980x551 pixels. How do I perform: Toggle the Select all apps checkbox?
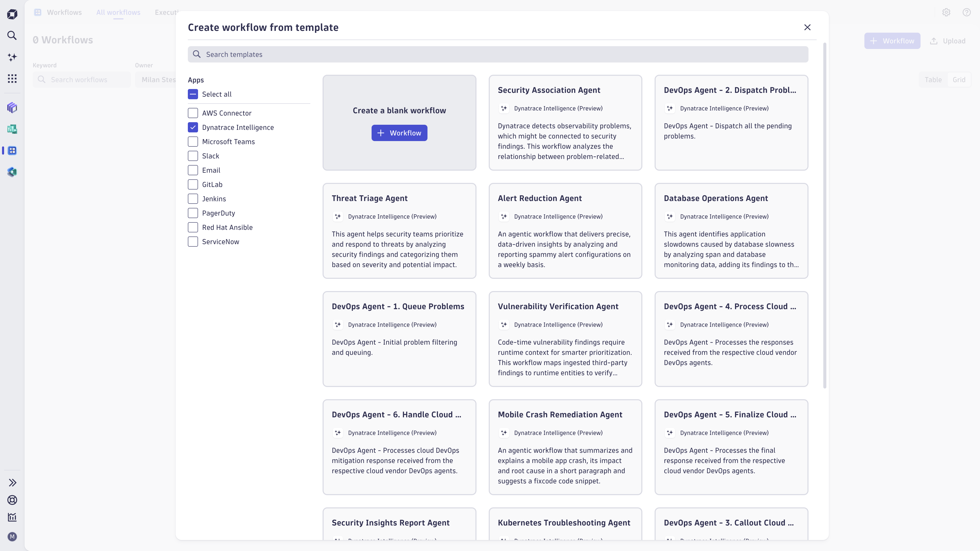(193, 94)
